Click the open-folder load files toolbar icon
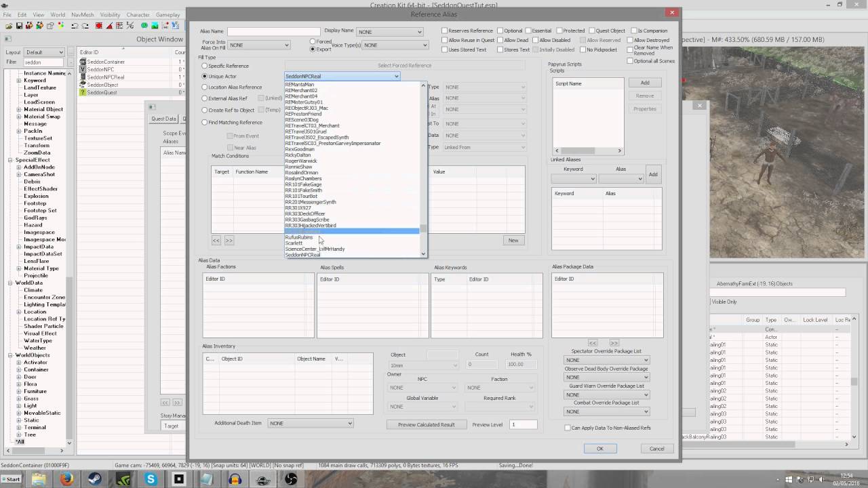868x488 pixels. pos(9,26)
